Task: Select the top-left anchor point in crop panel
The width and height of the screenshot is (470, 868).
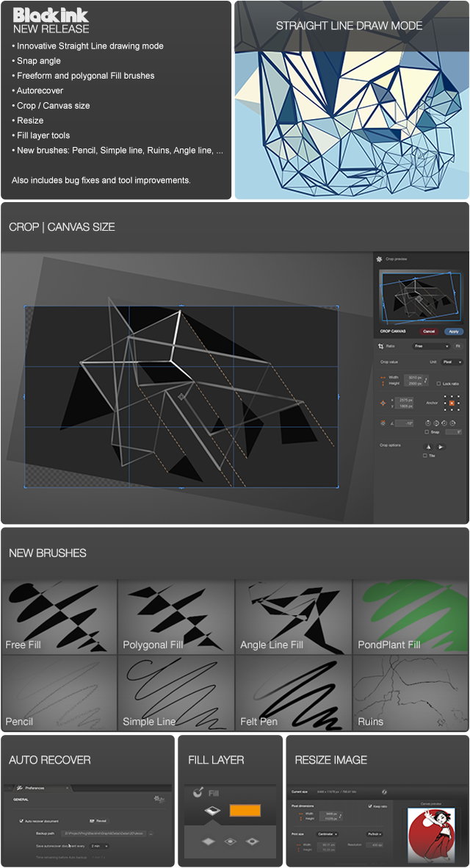Action: pyautogui.click(x=445, y=396)
